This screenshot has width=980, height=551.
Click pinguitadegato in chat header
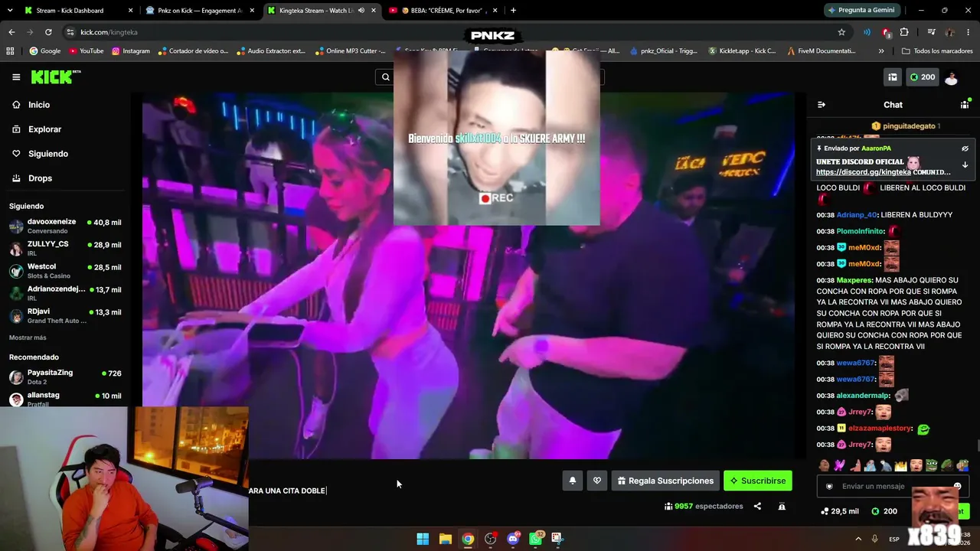tap(910, 126)
